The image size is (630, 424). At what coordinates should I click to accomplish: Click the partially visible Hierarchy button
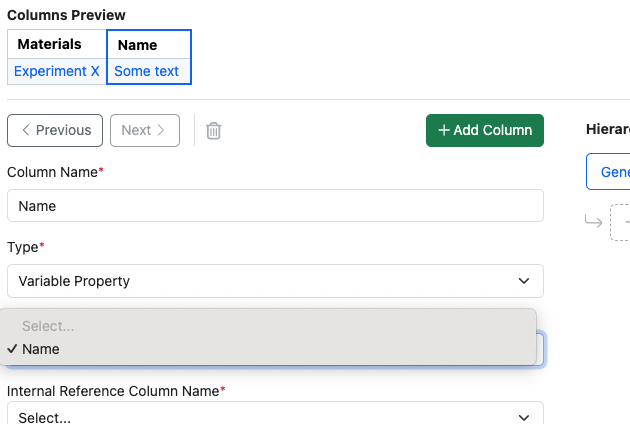click(x=608, y=172)
